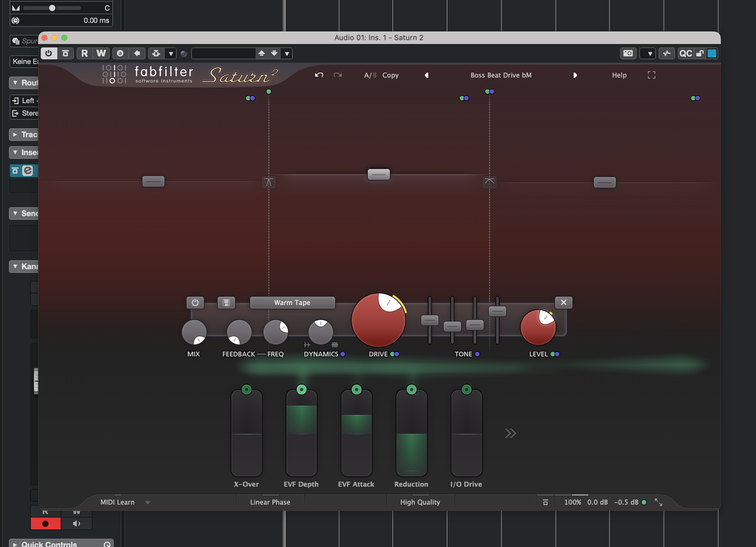Screen dimensions: 756x547
Task: Copy the current A setting to B
Action: (x=390, y=75)
